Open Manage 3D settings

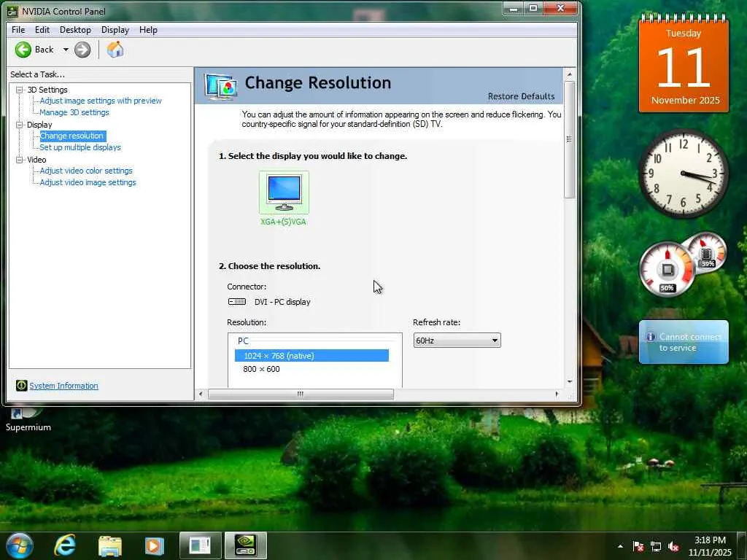[74, 112]
